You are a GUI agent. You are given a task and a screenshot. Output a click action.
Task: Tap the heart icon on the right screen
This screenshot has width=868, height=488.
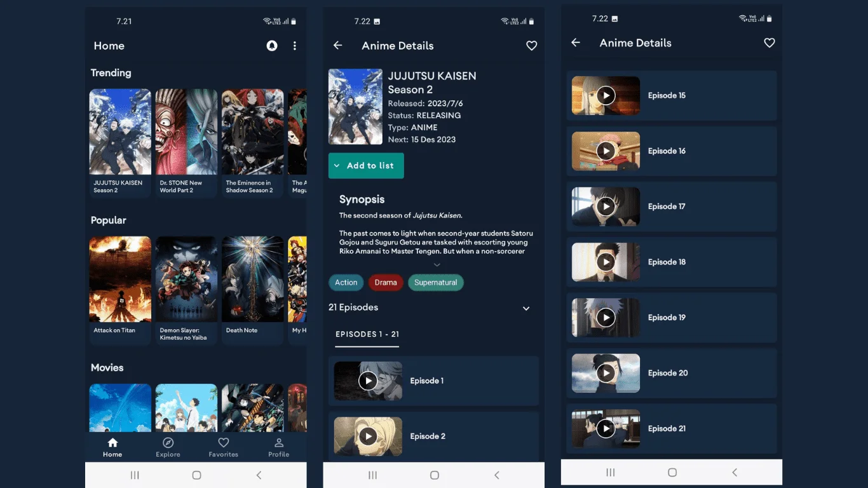(x=770, y=43)
